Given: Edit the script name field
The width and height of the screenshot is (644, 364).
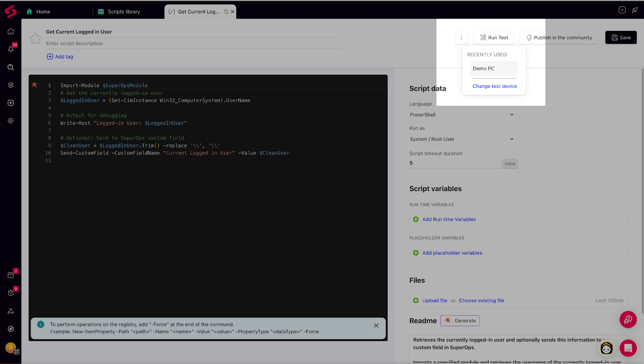Looking at the screenshot, I should (193, 32).
